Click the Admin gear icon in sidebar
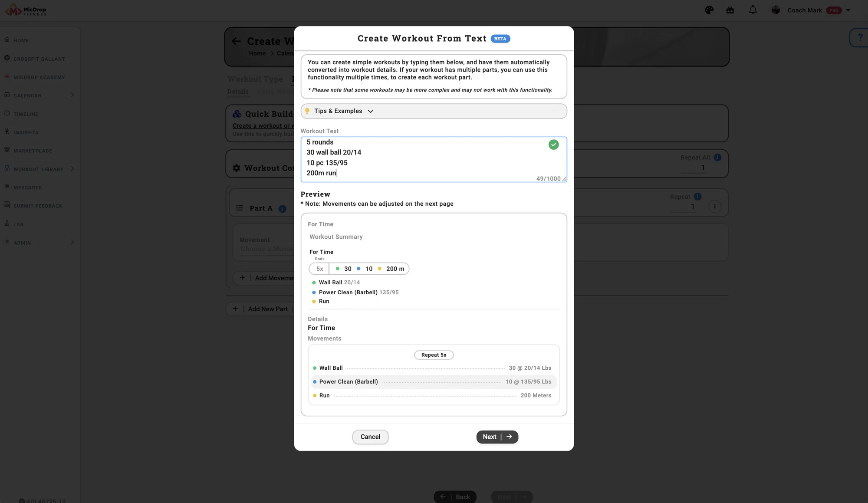Image resolution: width=868 pixels, height=503 pixels. (x=7, y=242)
